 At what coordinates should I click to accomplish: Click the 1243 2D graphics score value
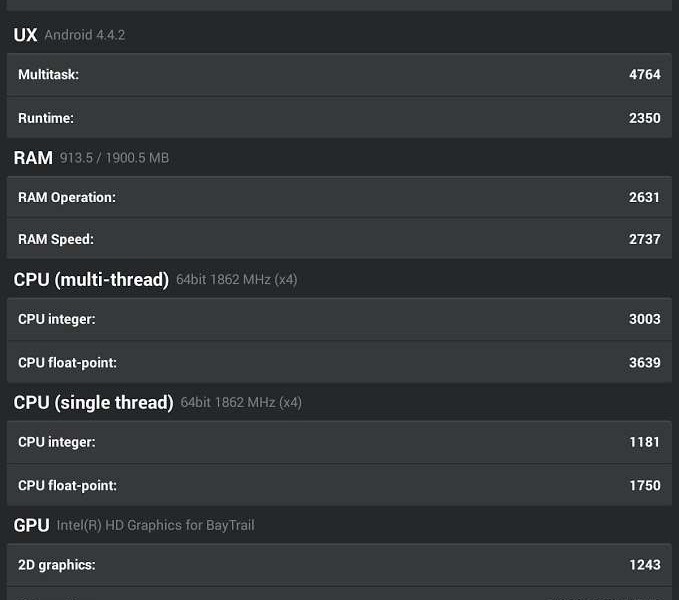[x=644, y=565]
